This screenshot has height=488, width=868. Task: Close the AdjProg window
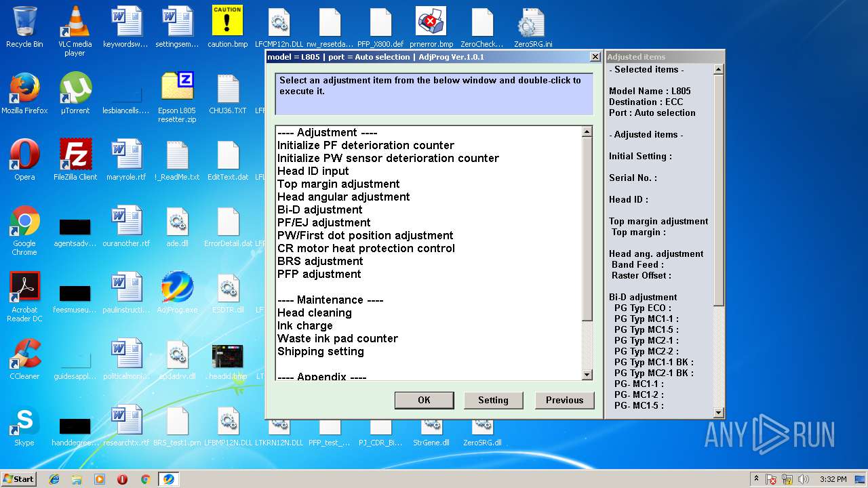click(595, 57)
